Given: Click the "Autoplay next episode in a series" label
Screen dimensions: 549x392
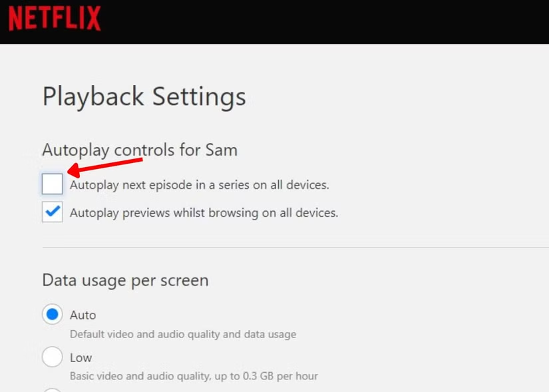Looking at the screenshot, I should (x=199, y=184).
